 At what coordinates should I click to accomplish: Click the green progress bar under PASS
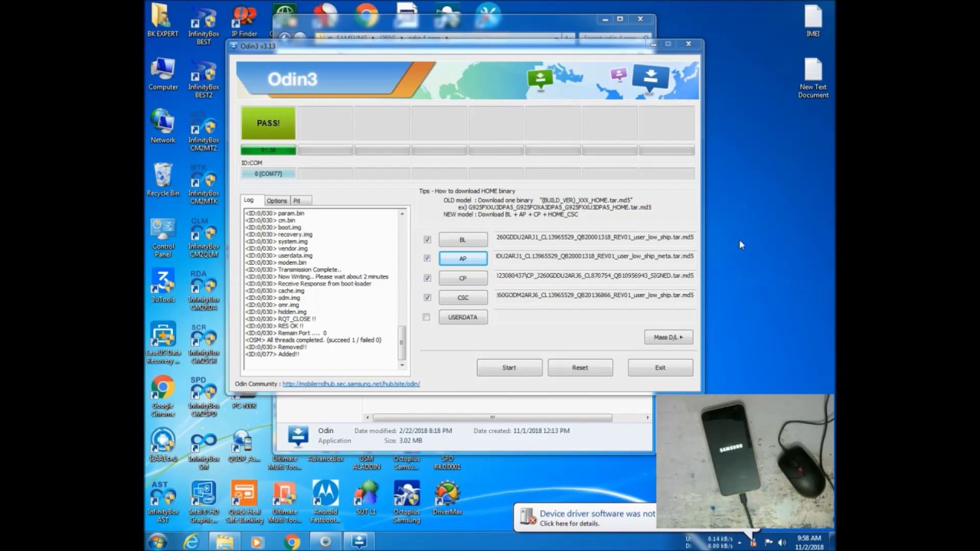coord(268,150)
